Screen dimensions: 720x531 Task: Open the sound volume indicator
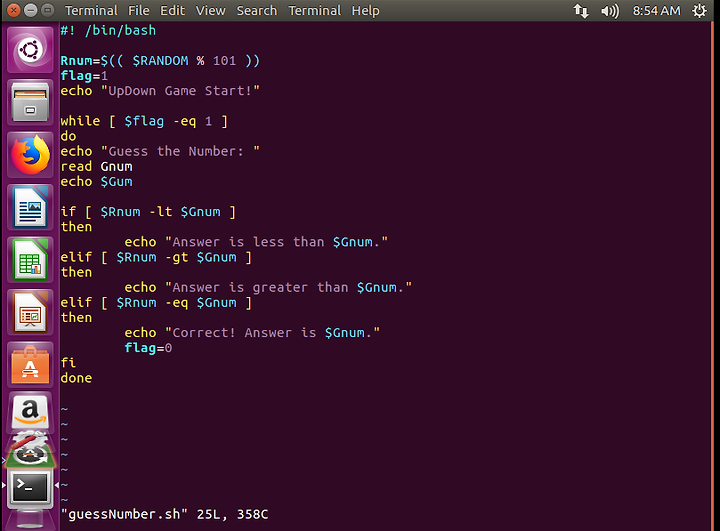[x=610, y=11]
